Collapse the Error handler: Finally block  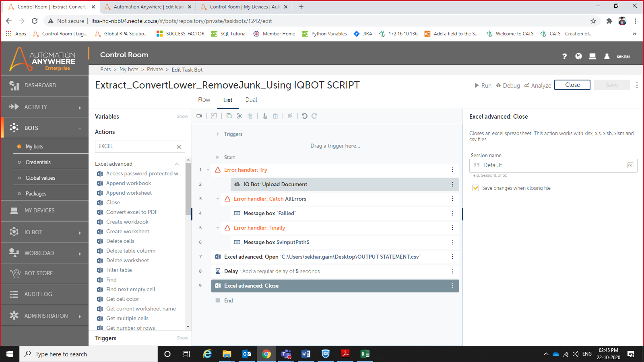pos(218,228)
